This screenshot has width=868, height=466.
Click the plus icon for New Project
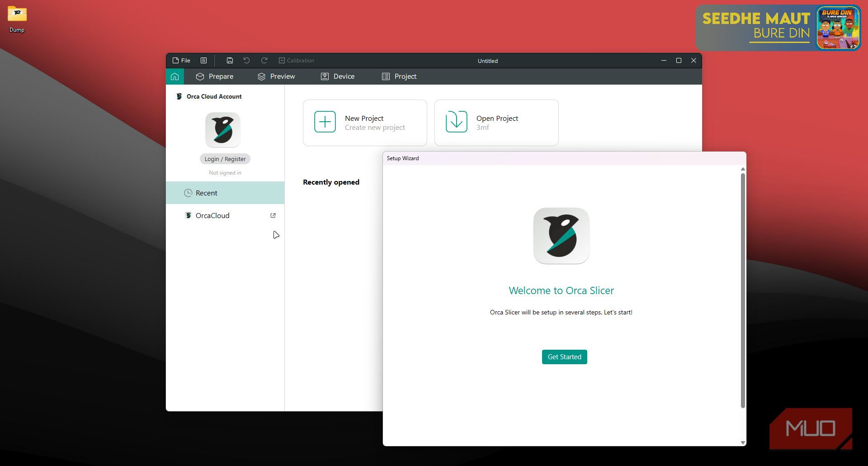coord(325,122)
